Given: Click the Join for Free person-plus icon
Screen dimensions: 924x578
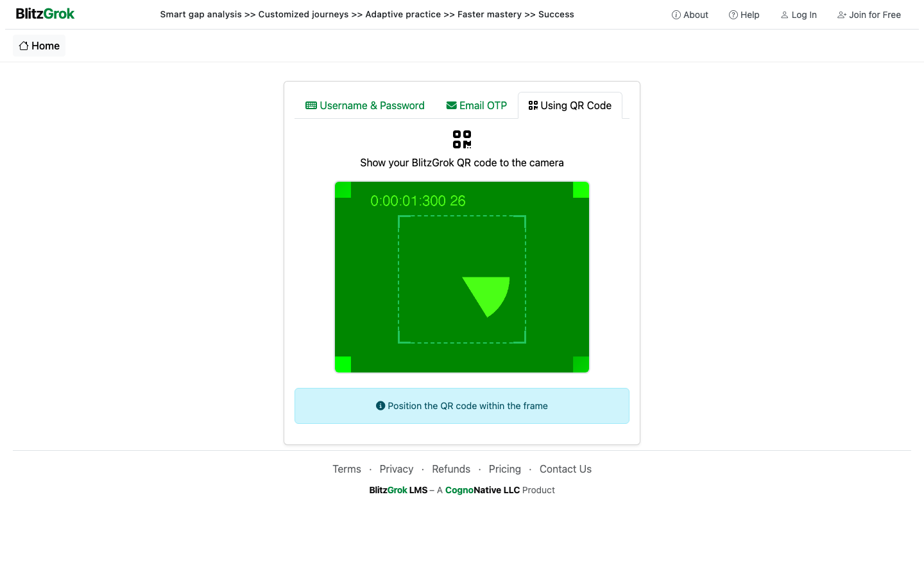Looking at the screenshot, I should (x=842, y=15).
